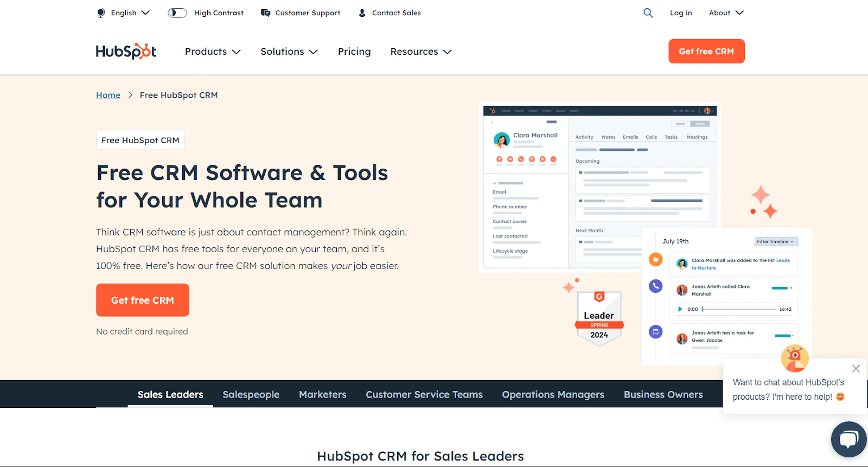
Task: Click the Customer Support chat icon
Action: click(265, 13)
